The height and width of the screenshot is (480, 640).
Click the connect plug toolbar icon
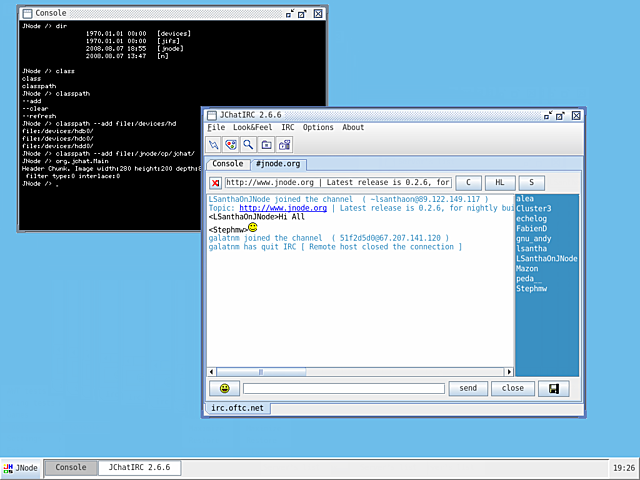pyautogui.click(x=213, y=144)
